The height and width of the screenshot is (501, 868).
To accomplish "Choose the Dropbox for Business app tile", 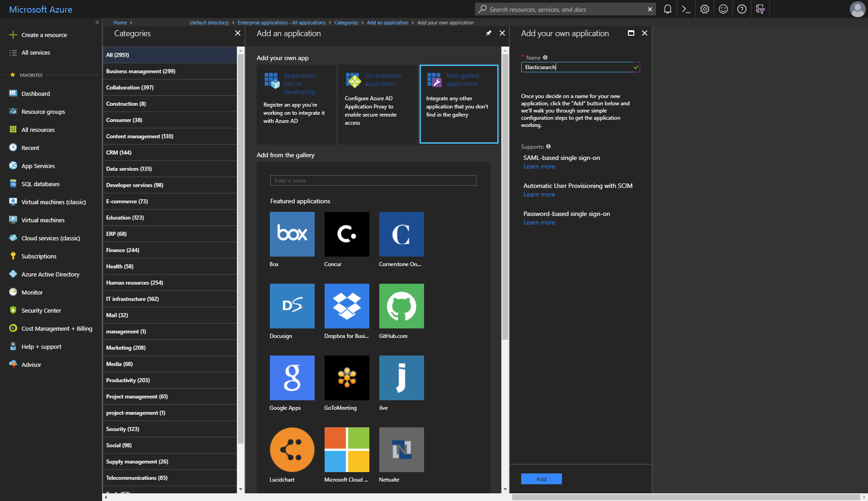I will [346, 306].
